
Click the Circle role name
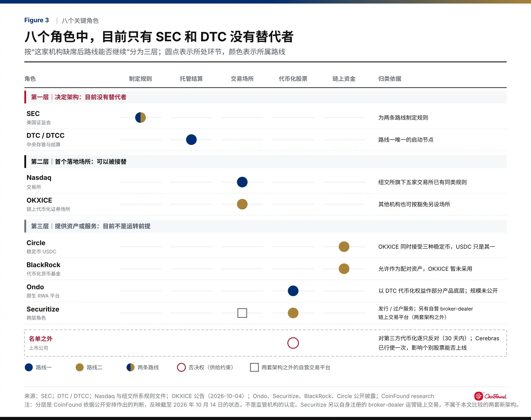tap(36, 243)
